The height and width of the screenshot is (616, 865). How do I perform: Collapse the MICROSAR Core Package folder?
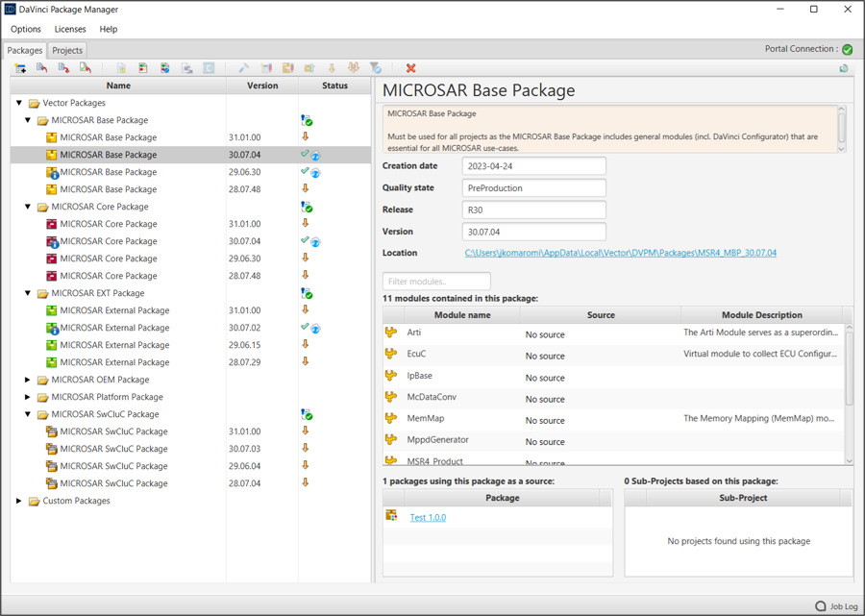click(28, 207)
